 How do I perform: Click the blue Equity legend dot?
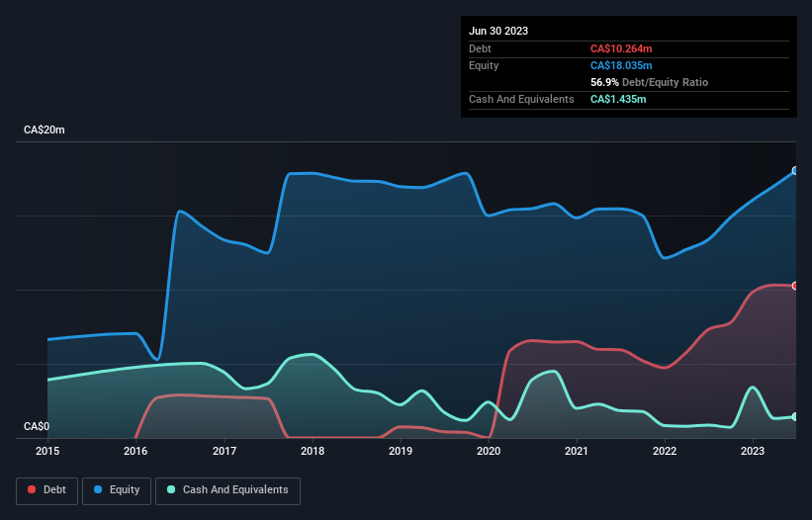point(98,489)
